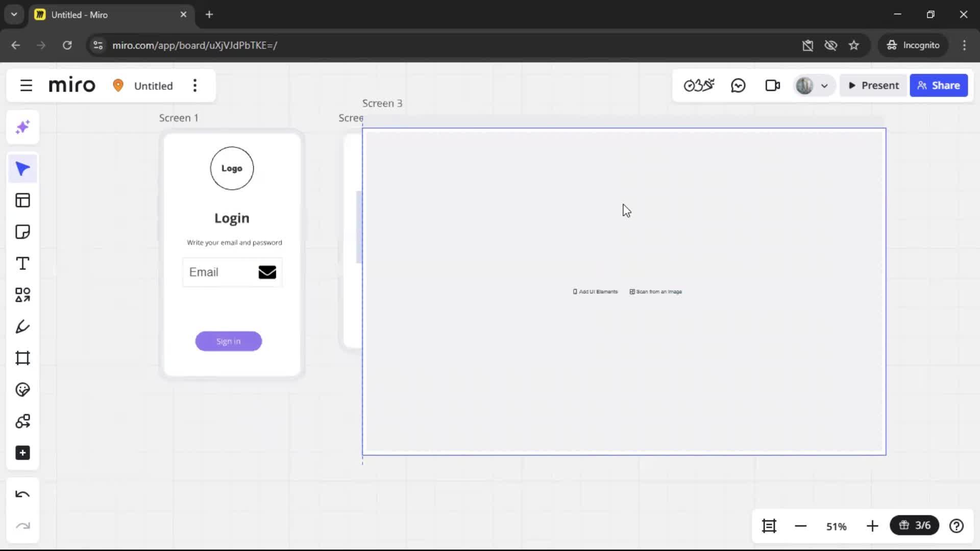Open the wireframe library tool
The image size is (980, 551).
pyautogui.click(x=22, y=421)
